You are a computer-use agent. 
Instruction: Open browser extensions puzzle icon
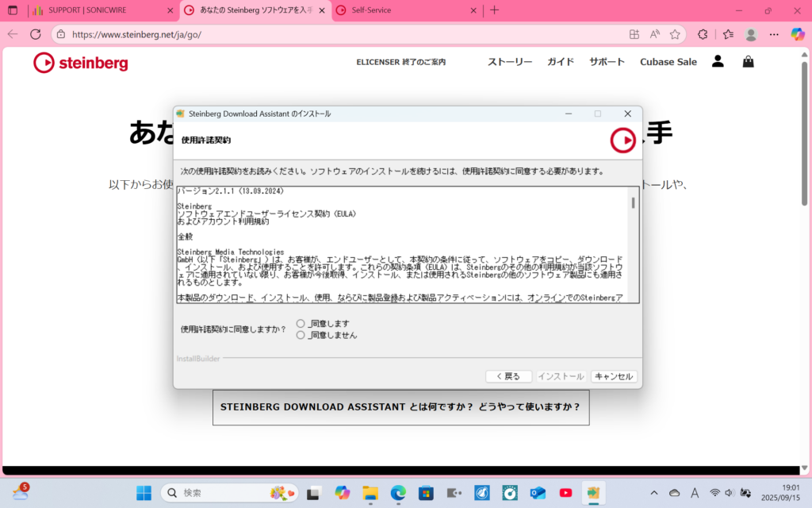tap(702, 34)
